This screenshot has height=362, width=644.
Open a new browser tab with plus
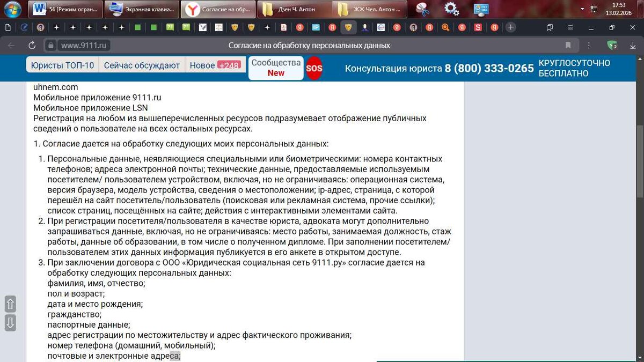[510, 27]
